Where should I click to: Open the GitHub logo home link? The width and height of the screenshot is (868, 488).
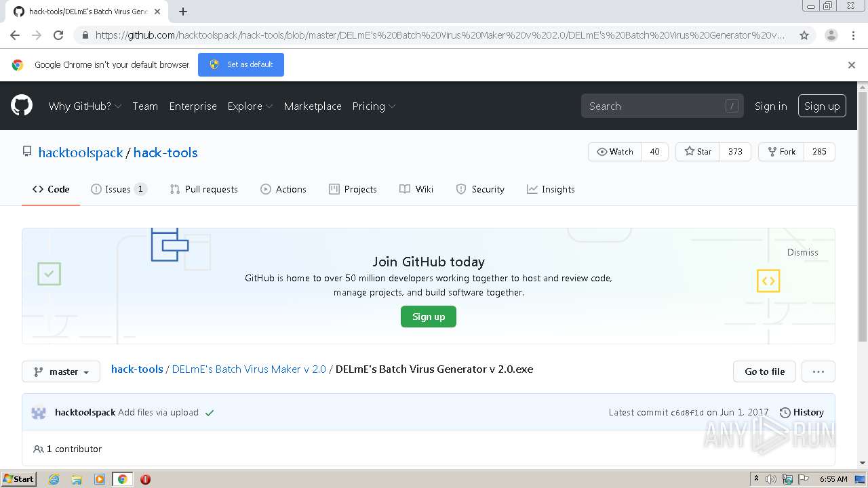click(x=22, y=106)
